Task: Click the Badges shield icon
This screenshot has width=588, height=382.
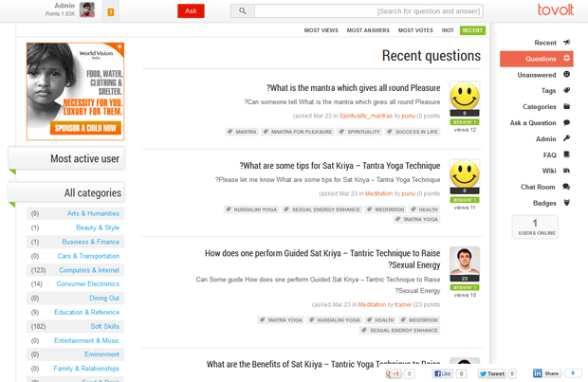Action: click(566, 203)
